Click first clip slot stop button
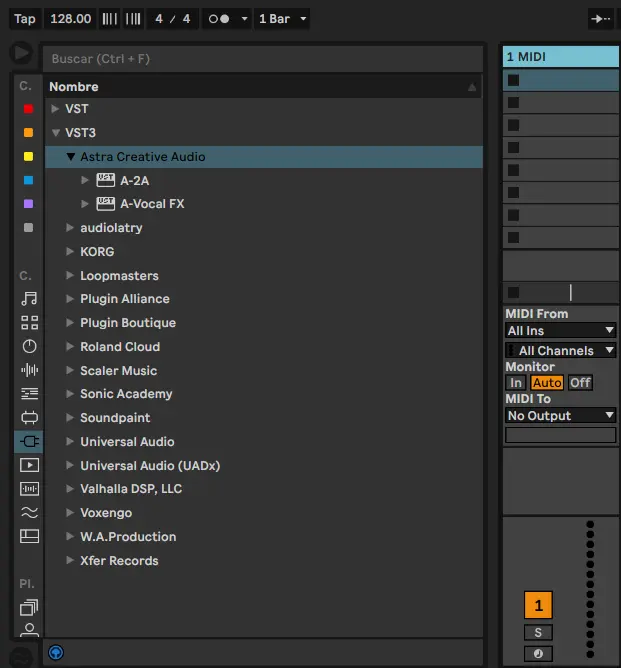This screenshot has width=621, height=668. (x=513, y=80)
